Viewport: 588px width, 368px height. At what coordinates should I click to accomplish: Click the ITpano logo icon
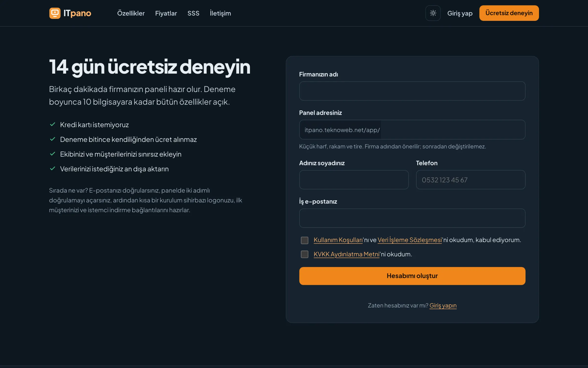tap(55, 13)
